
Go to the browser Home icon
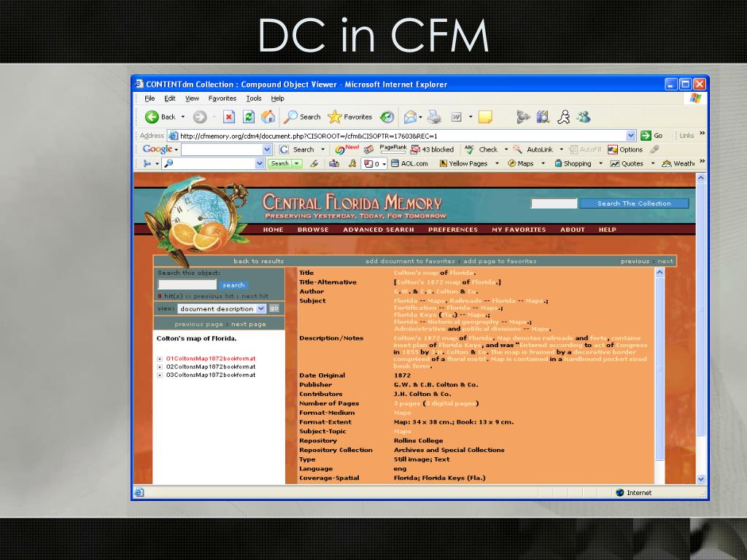[268, 117]
